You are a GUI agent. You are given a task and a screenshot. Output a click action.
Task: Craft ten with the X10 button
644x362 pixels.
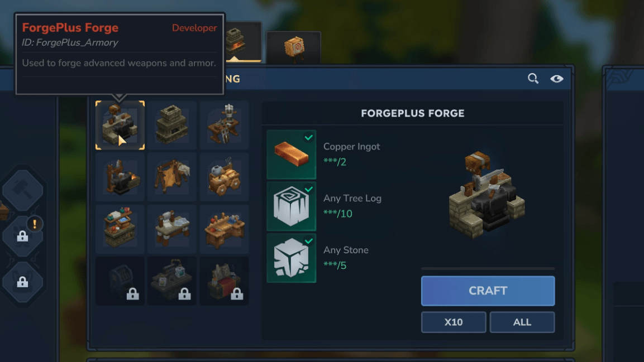click(x=454, y=322)
